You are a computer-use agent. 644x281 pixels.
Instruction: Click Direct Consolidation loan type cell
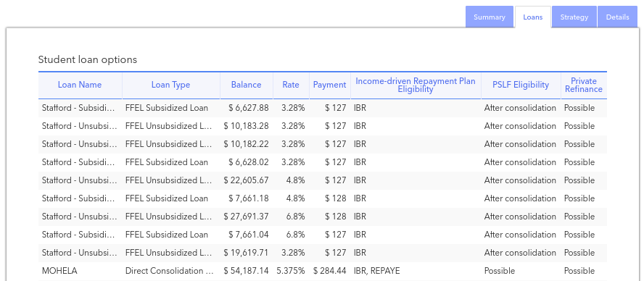[170, 271]
